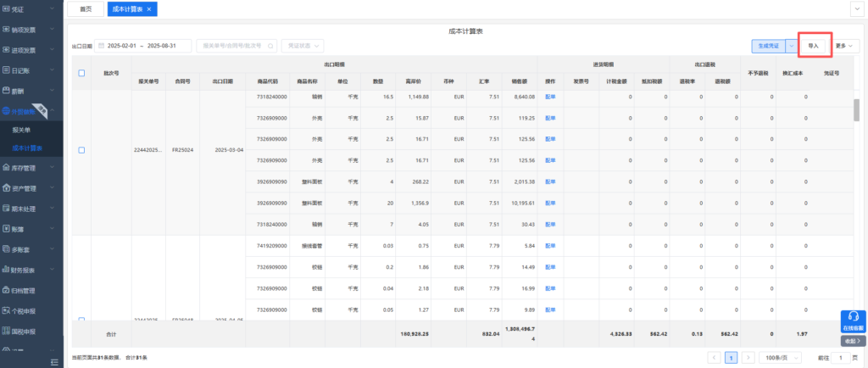Click 配单 link in the first table row
The width and height of the screenshot is (868, 368).
549,97
